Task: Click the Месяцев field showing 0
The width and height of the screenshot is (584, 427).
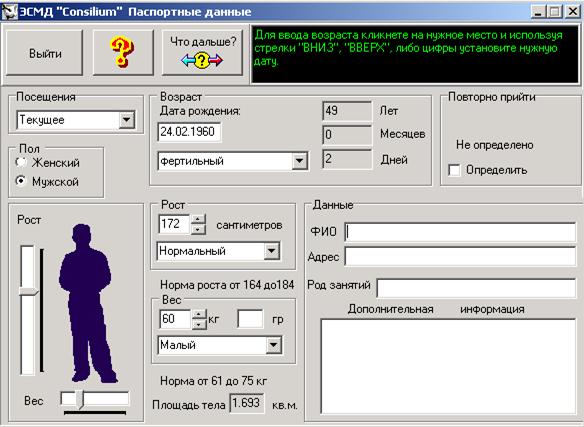Action: (347, 135)
